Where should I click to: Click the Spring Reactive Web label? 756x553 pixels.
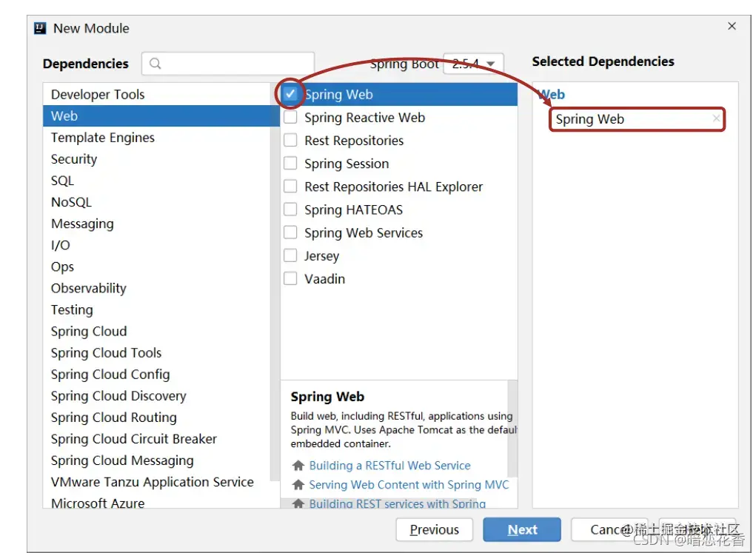[x=364, y=118]
